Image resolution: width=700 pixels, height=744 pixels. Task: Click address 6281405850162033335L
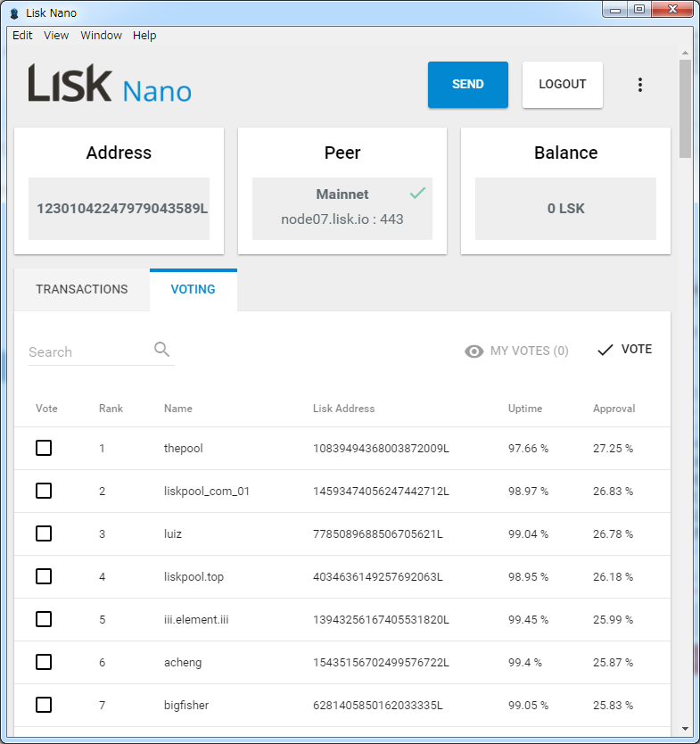377,705
